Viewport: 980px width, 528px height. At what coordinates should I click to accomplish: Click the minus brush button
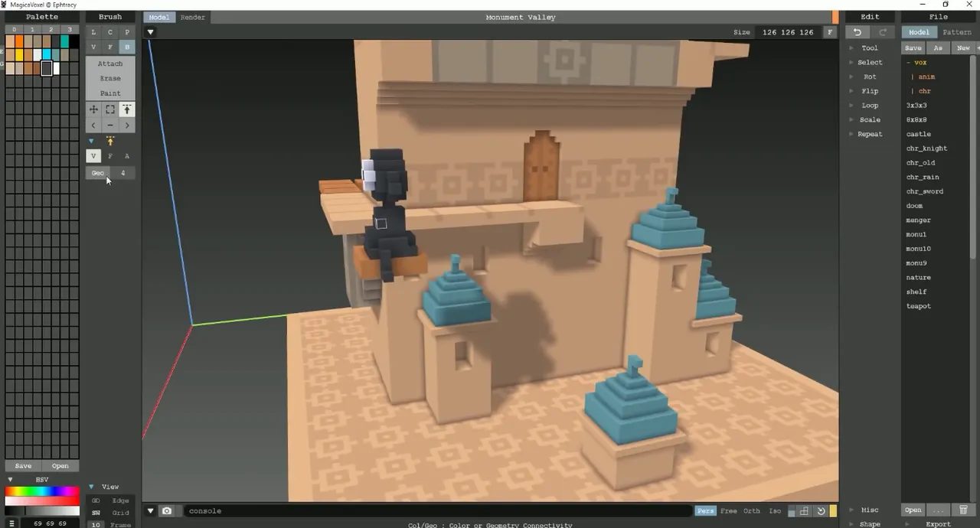coord(110,125)
